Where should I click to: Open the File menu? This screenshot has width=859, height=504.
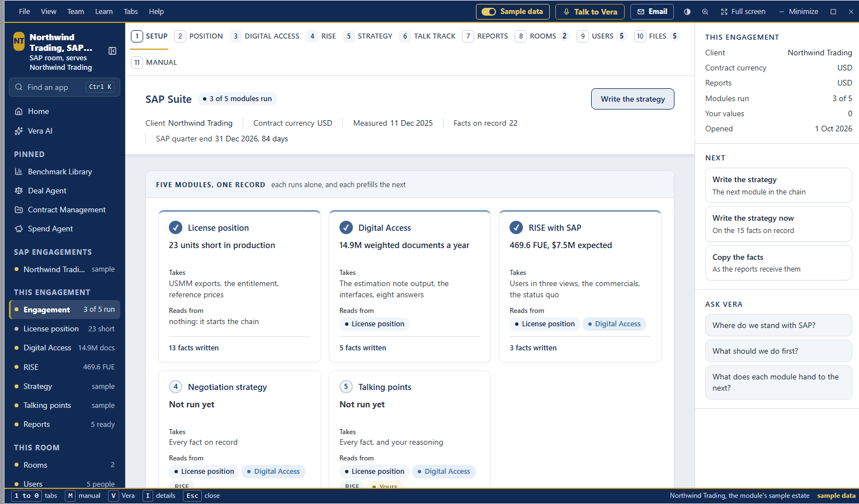[25, 11]
